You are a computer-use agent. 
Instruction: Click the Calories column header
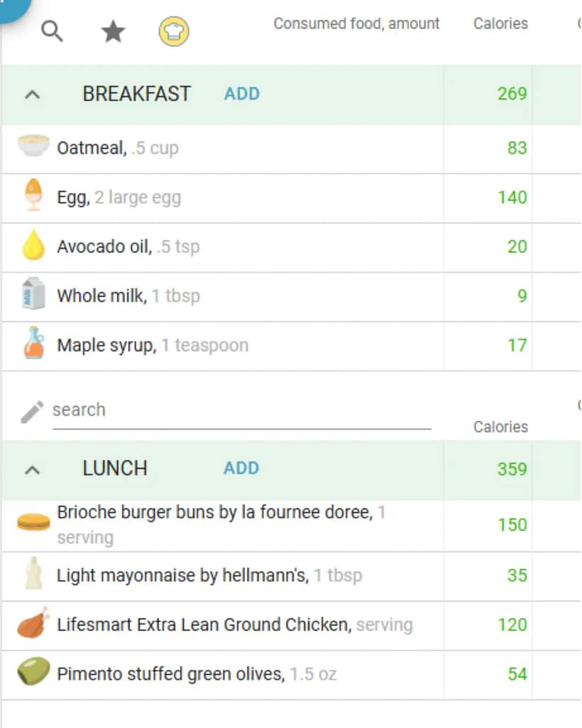[x=500, y=23]
